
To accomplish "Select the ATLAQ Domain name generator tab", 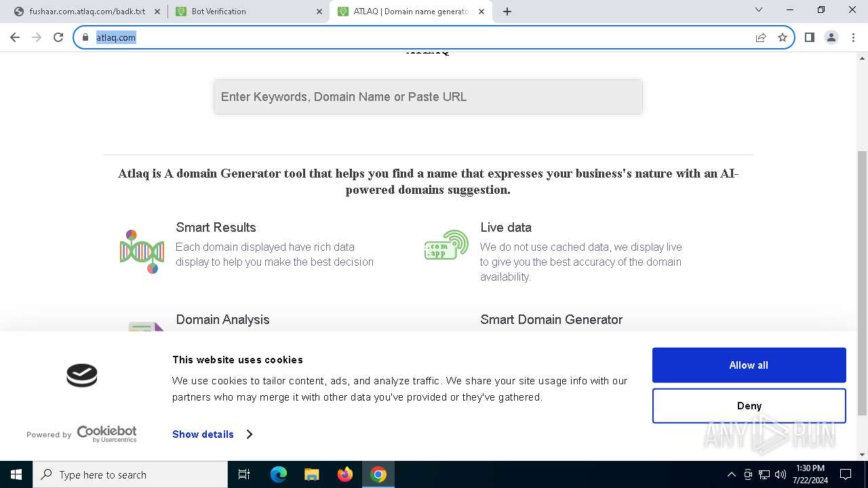I will point(410,12).
